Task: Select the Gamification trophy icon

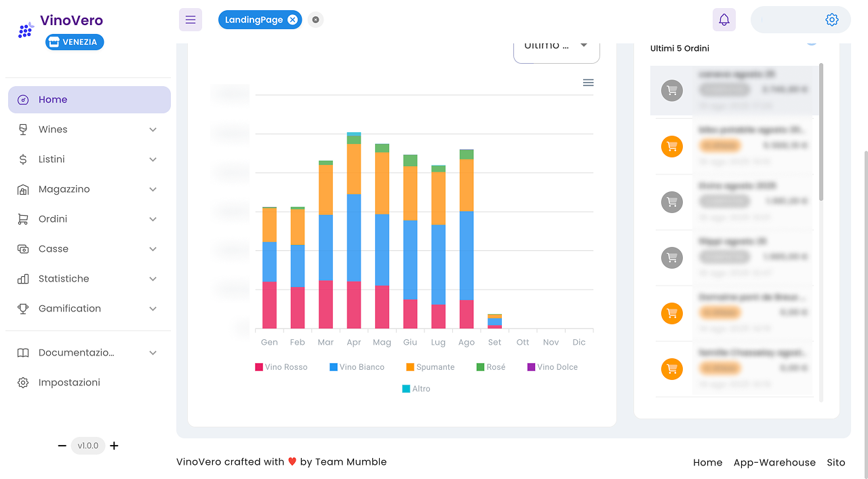Action: click(22, 308)
